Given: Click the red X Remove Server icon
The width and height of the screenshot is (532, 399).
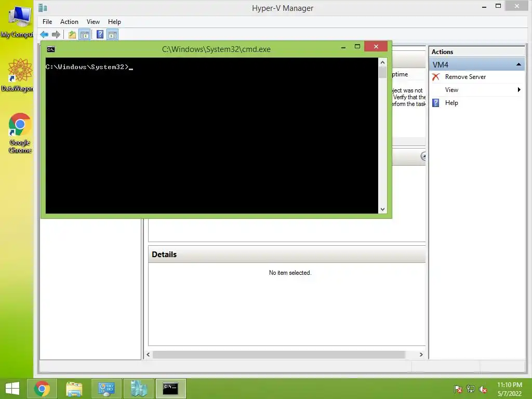Looking at the screenshot, I should (x=436, y=77).
